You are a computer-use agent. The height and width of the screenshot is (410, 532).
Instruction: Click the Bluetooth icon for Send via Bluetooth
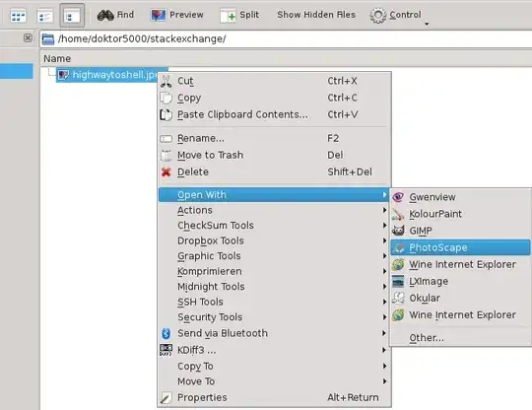[166, 333]
